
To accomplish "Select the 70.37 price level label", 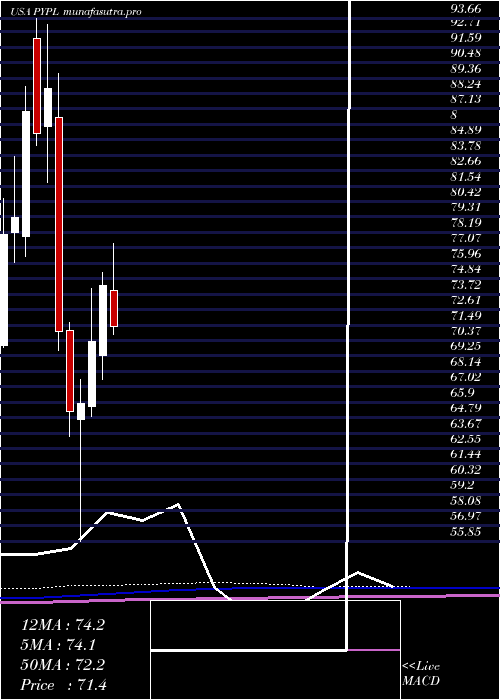I will pos(466,332).
